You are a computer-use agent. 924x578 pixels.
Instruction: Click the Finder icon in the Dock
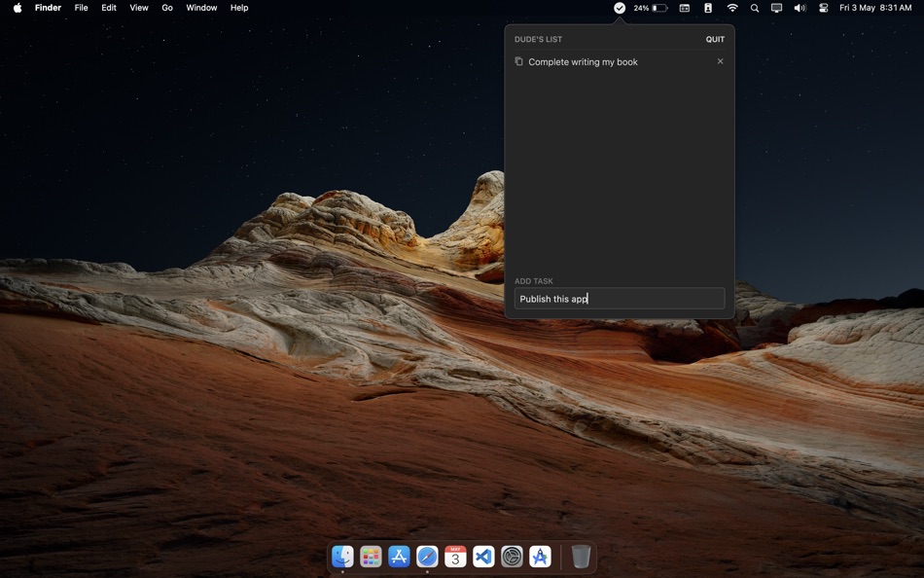(342, 557)
